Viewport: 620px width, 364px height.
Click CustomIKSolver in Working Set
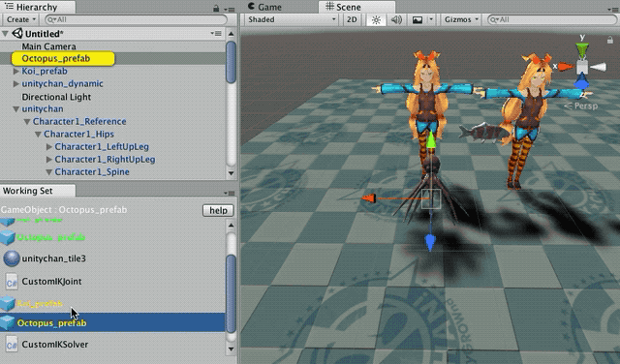tap(55, 345)
